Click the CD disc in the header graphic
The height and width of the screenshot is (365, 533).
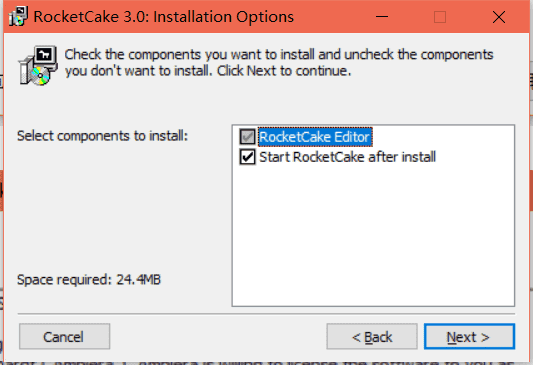(40, 75)
